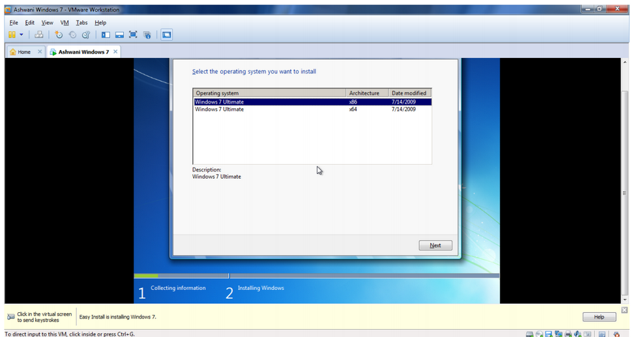Open the Edit menu
Viewport: 644px width, 337px height.
coord(29,23)
